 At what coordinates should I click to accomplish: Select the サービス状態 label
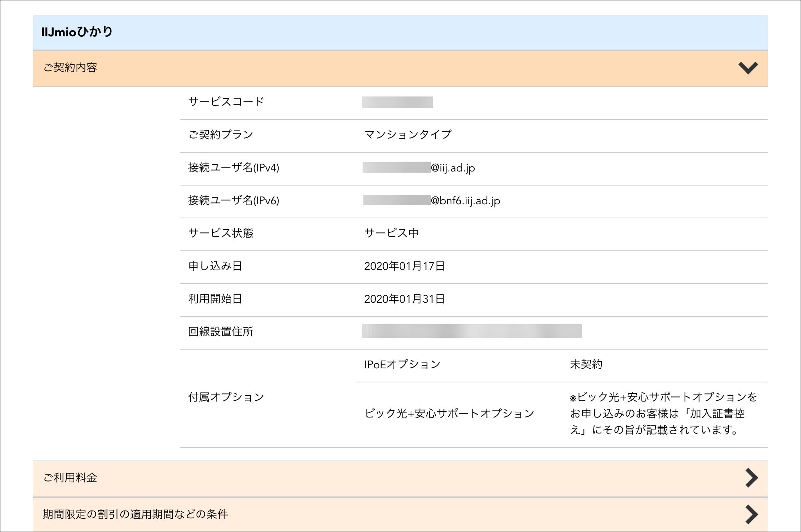[221, 233]
